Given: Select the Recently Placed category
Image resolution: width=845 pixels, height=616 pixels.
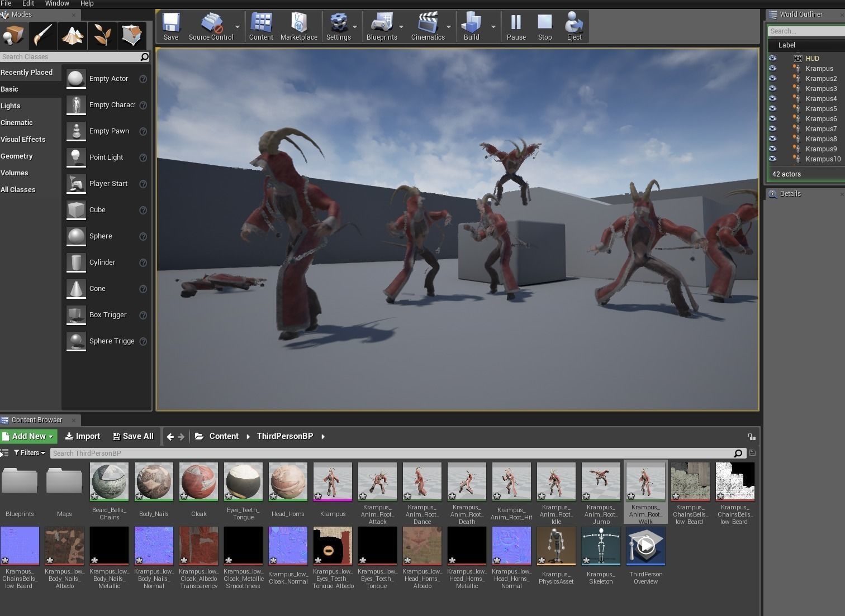Looking at the screenshot, I should [x=30, y=73].
